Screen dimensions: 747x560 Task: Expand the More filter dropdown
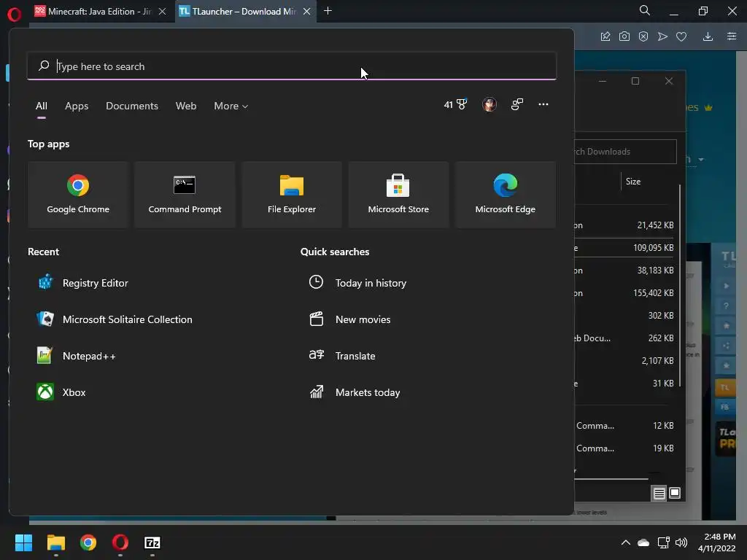231,106
